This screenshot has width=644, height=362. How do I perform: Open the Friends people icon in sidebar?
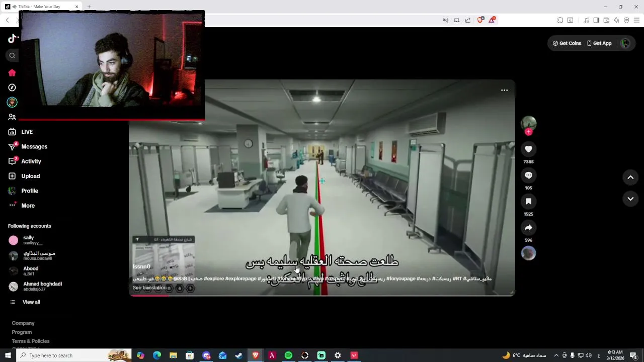[12, 117]
